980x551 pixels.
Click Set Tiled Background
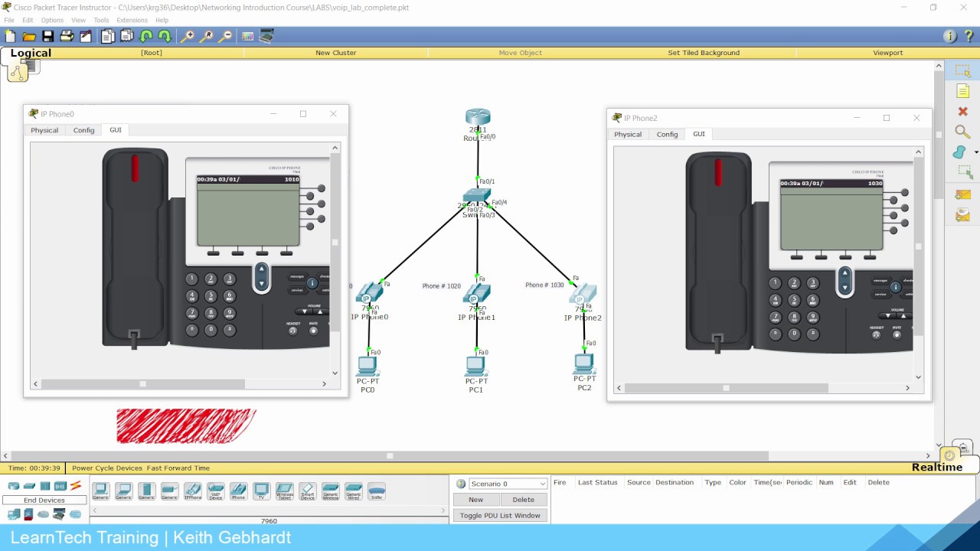(x=704, y=53)
